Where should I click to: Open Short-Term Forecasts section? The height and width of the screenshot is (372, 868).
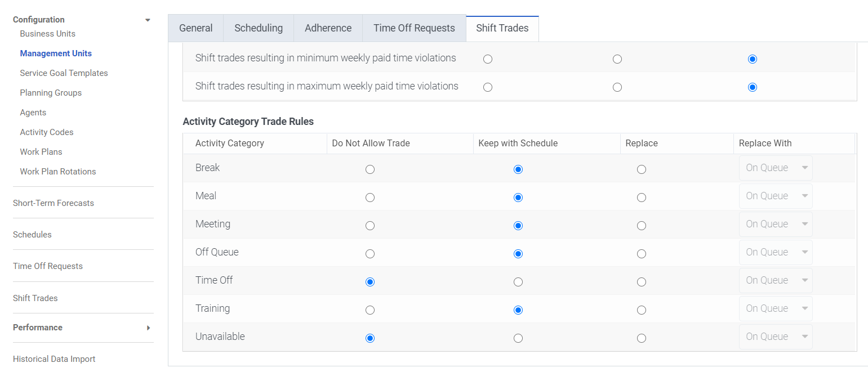point(54,203)
